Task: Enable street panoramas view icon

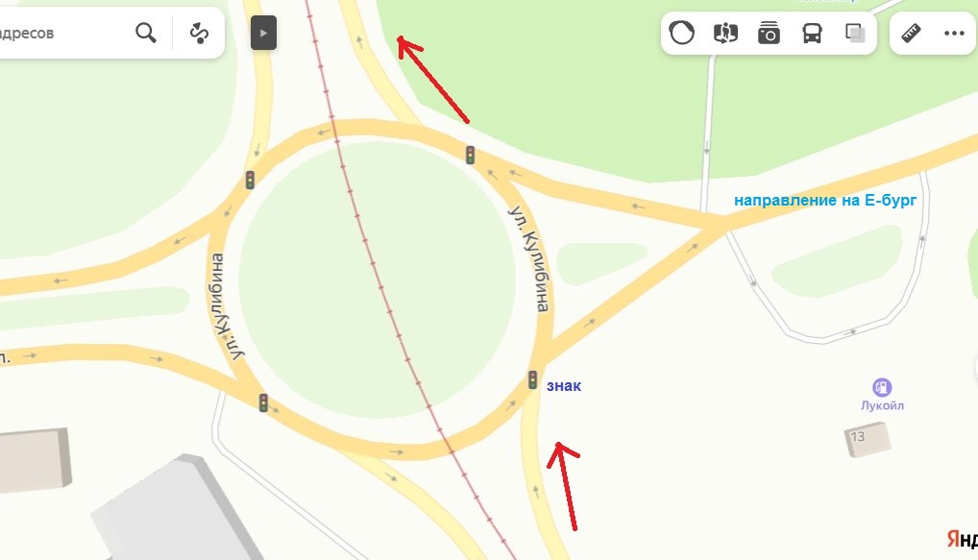Action: pyautogui.click(x=725, y=33)
